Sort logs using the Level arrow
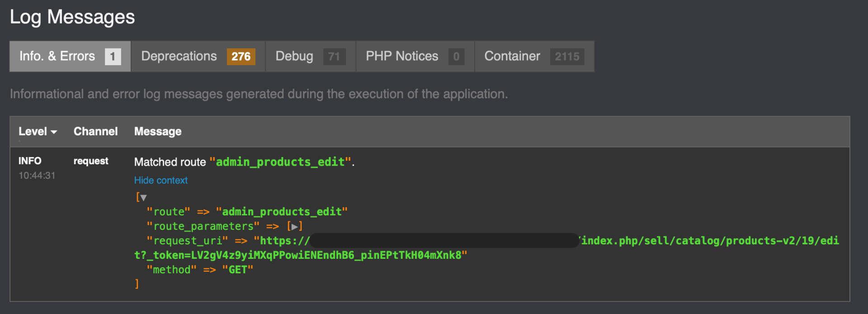 tap(54, 132)
